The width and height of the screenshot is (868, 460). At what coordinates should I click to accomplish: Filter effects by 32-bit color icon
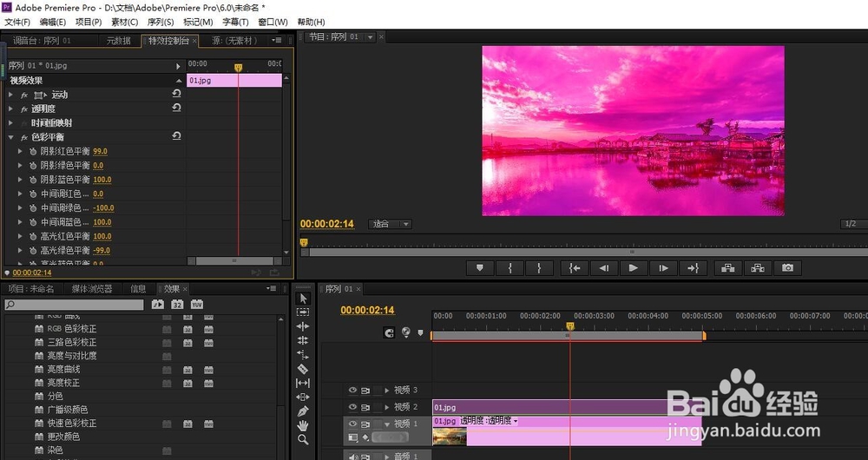point(177,304)
